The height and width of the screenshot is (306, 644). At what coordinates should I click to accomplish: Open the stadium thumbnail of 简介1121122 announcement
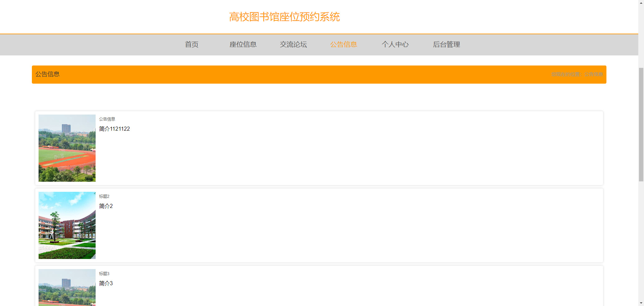67,148
